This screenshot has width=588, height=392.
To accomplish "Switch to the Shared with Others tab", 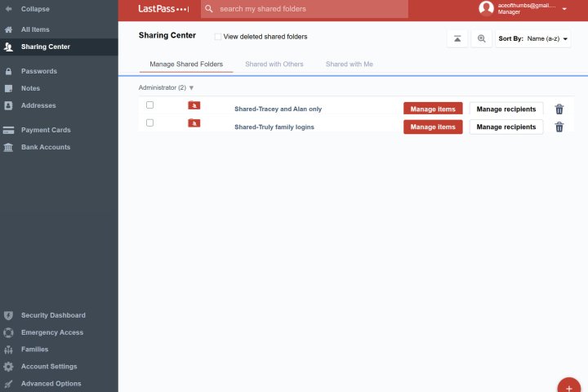I will [x=274, y=64].
